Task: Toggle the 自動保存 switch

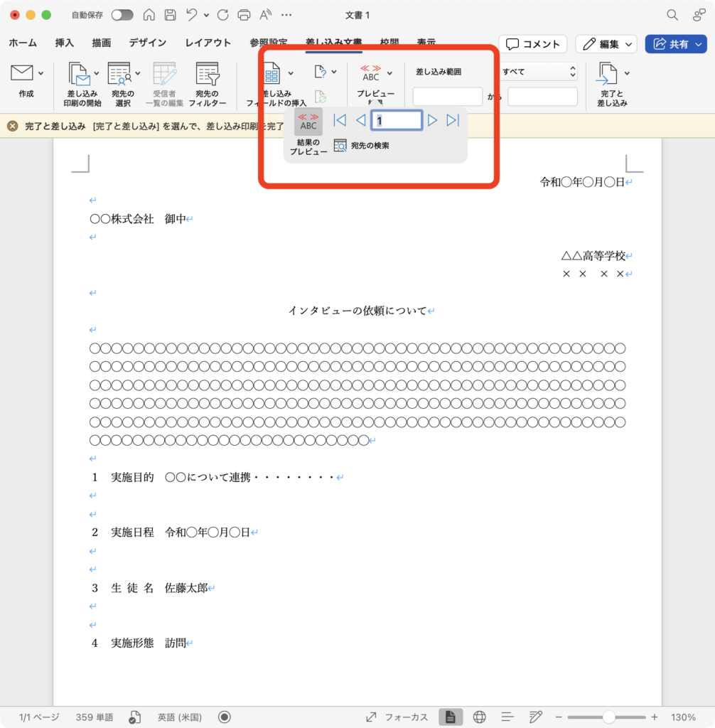Action: (x=122, y=15)
